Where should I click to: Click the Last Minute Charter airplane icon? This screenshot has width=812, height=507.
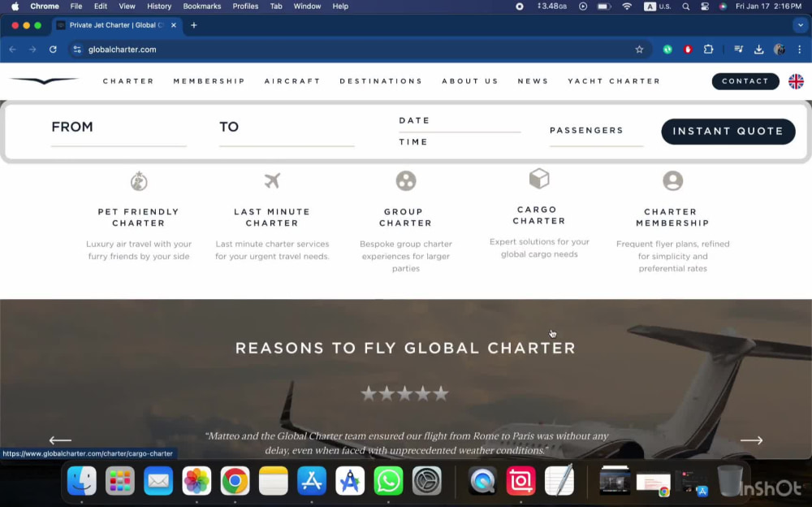[x=272, y=180]
